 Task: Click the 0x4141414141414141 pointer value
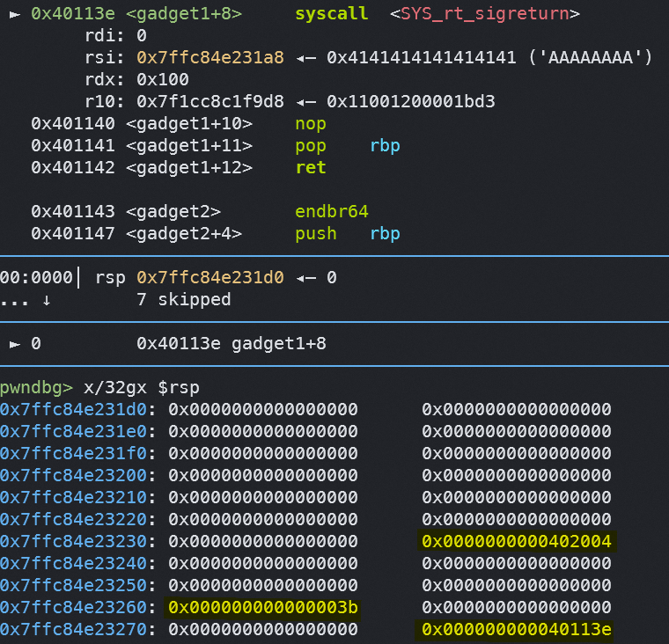[x=421, y=57]
